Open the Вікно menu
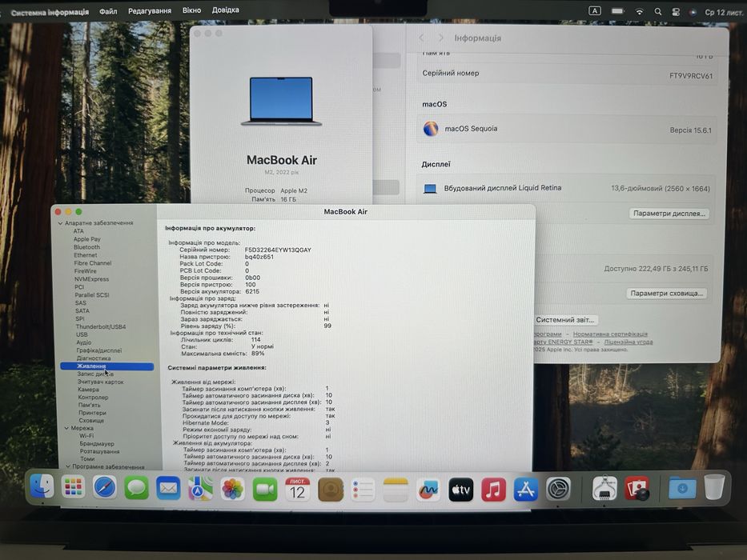Viewport: 747px width, 560px height. [x=191, y=10]
